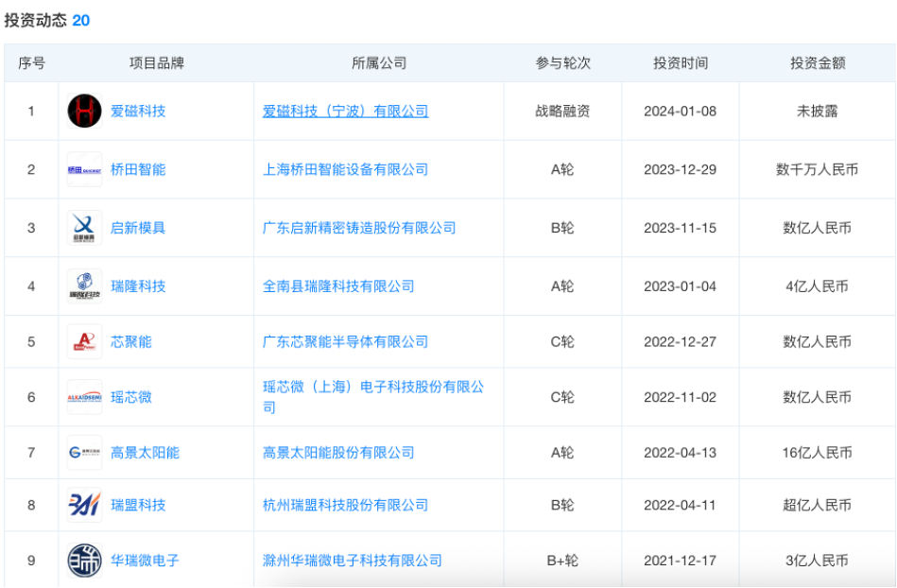Click the 投资金额 column header
The image size is (897, 588).
818,63
